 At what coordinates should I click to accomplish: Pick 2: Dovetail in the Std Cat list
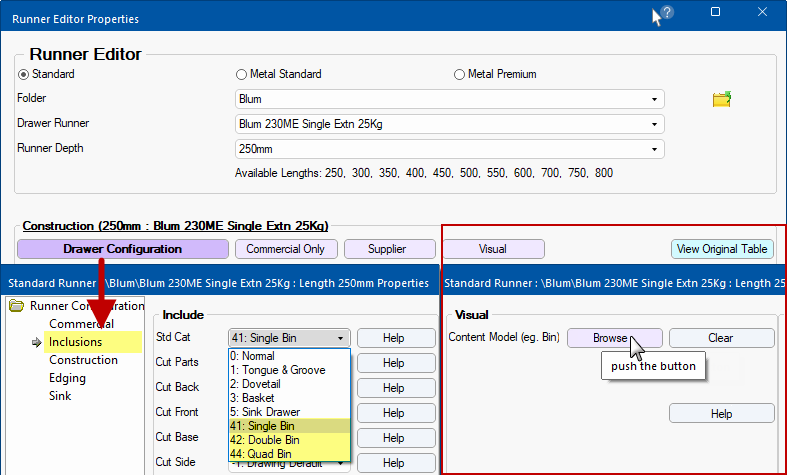tap(290, 383)
